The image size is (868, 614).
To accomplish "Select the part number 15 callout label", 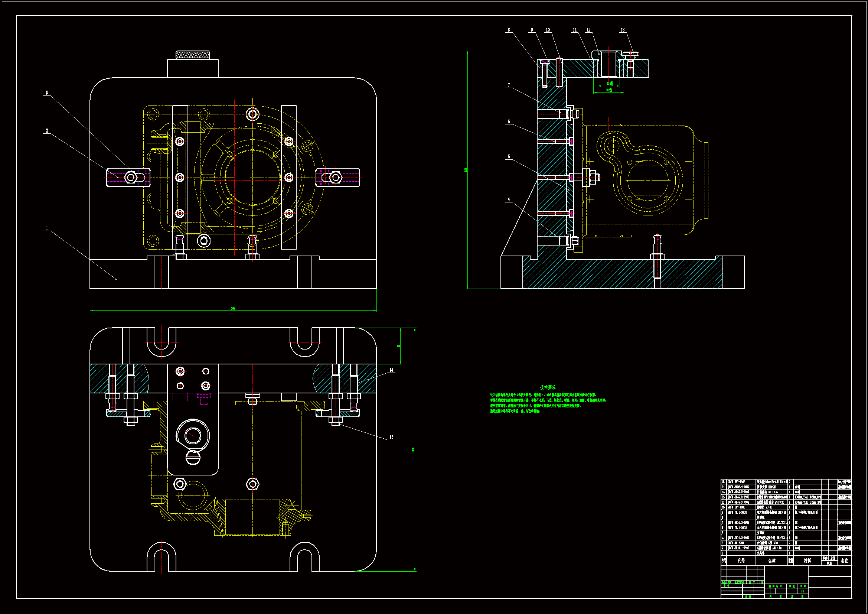I will [x=391, y=437].
